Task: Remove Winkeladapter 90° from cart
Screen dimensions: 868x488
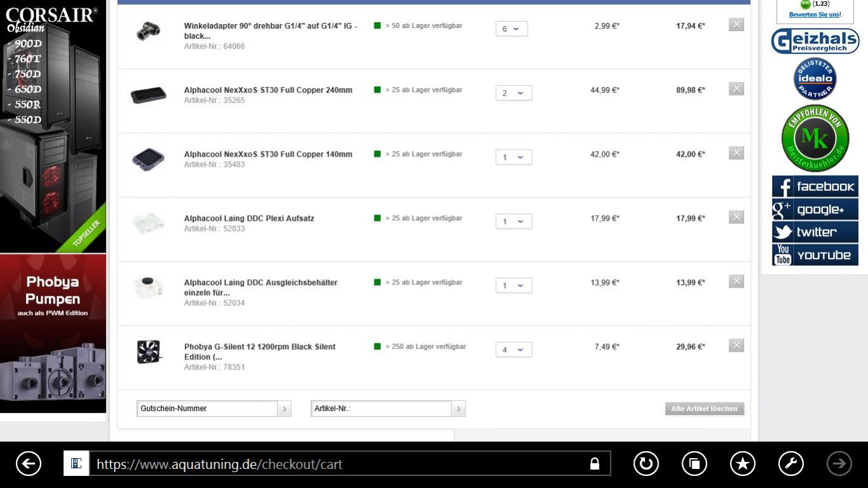Action: (x=736, y=25)
